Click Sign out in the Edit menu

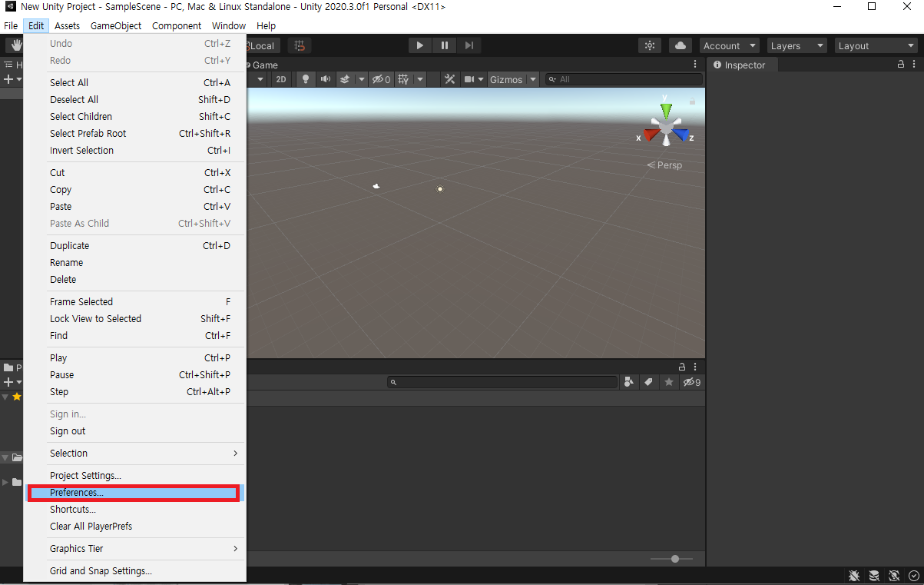pos(134,431)
